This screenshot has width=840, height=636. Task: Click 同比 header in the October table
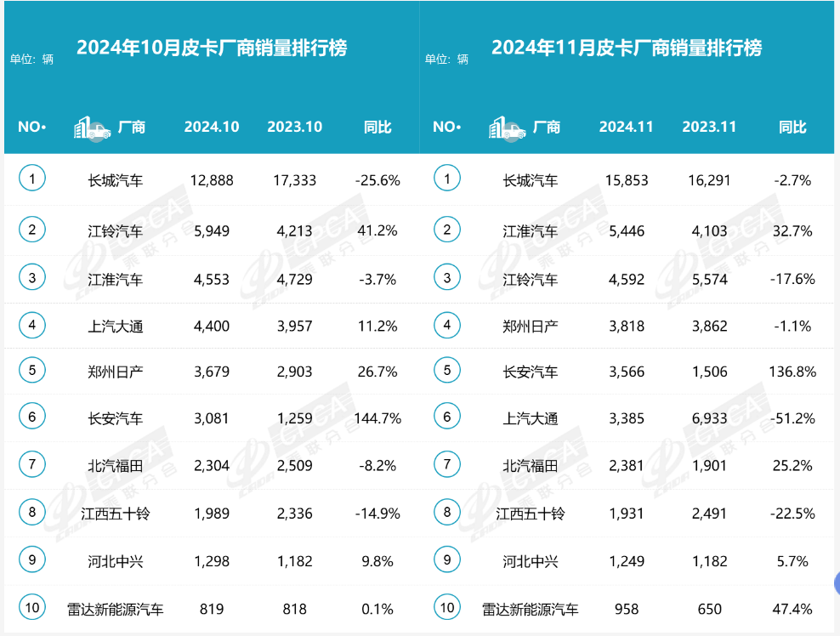click(x=377, y=127)
